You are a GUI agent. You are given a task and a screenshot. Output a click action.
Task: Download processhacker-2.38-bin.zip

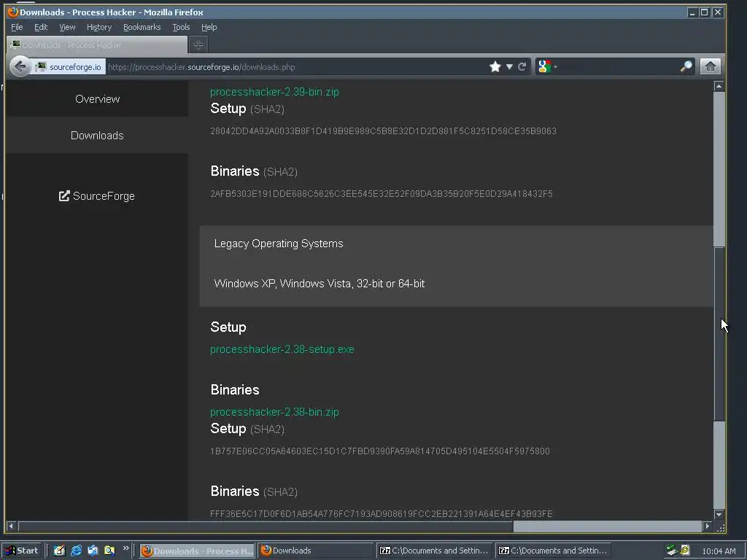pos(274,412)
